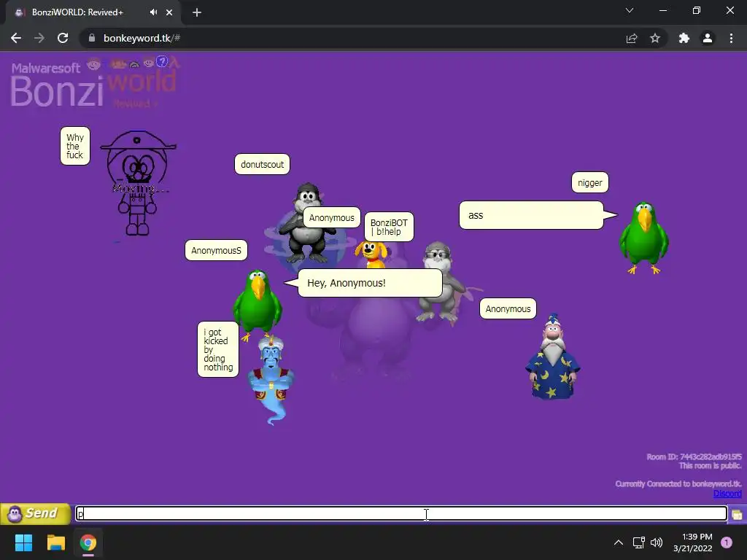Image resolution: width=747 pixels, height=560 pixels.
Task: Click the Malwaresoft BonziWORLD logo
Action: 94,82
